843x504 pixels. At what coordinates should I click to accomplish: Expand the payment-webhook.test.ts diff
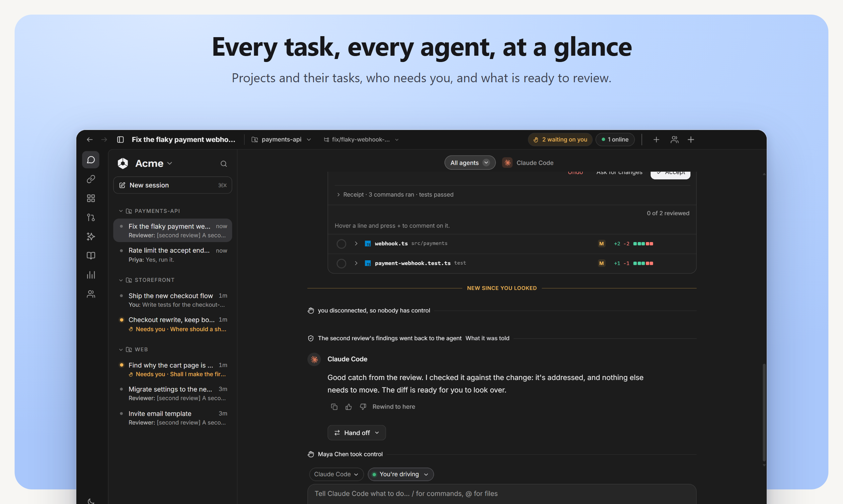click(x=356, y=263)
